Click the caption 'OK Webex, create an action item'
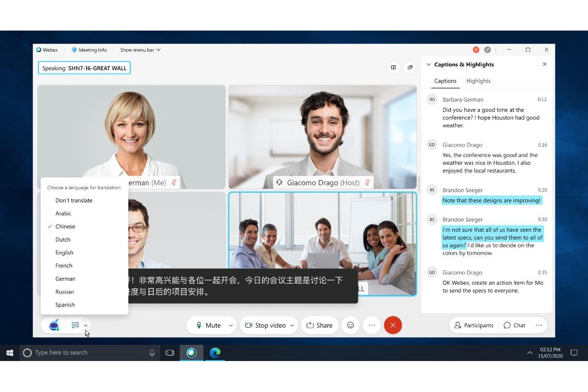This screenshot has height=392, width=588. (x=493, y=287)
